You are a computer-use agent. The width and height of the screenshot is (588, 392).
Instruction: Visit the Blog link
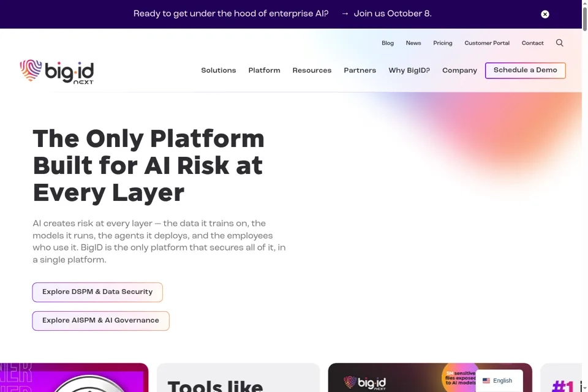pyautogui.click(x=388, y=43)
